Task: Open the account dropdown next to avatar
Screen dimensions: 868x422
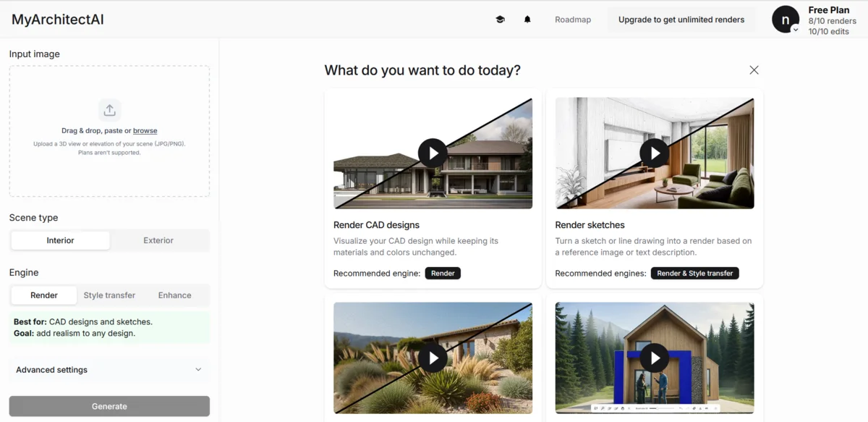Action: pyautogui.click(x=796, y=30)
